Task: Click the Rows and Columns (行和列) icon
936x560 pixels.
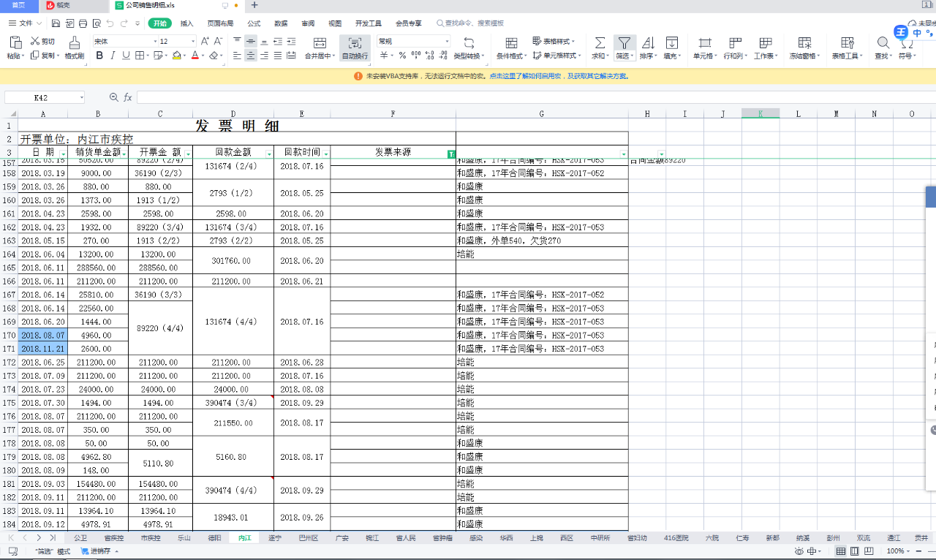Action: tap(736, 42)
